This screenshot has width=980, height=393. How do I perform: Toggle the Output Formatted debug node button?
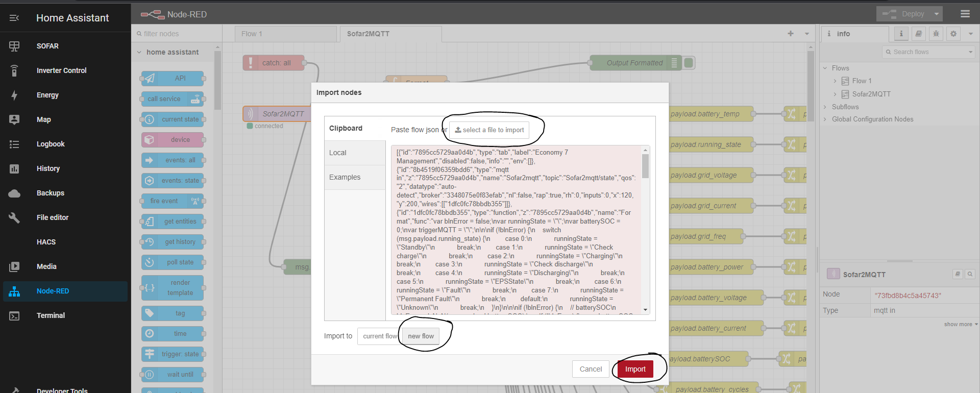tap(689, 63)
